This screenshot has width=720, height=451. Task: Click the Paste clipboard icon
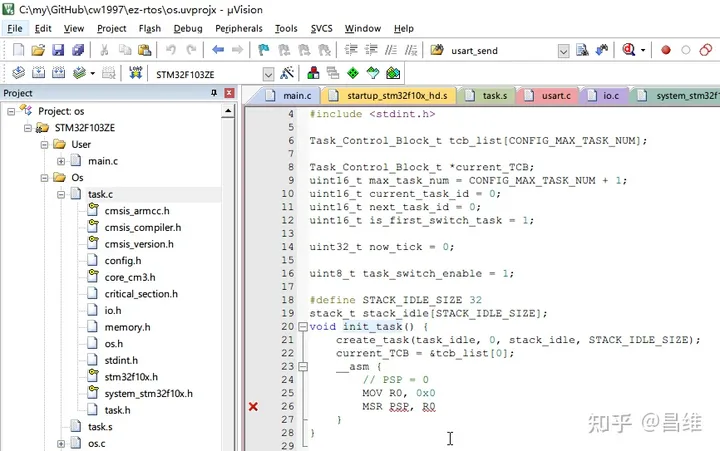[145, 50]
